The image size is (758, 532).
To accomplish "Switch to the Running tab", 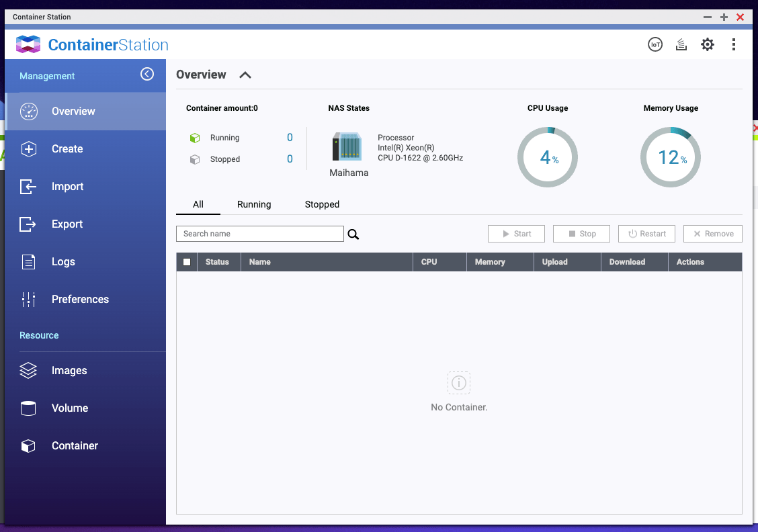I will [x=254, y=204].
